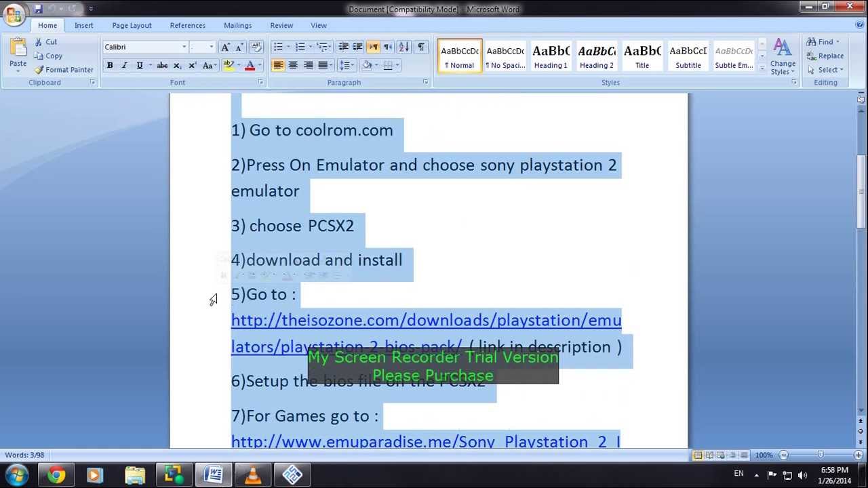Click the Numbering list icon
The image size is (868, 488).
click(x=300, y=47)
